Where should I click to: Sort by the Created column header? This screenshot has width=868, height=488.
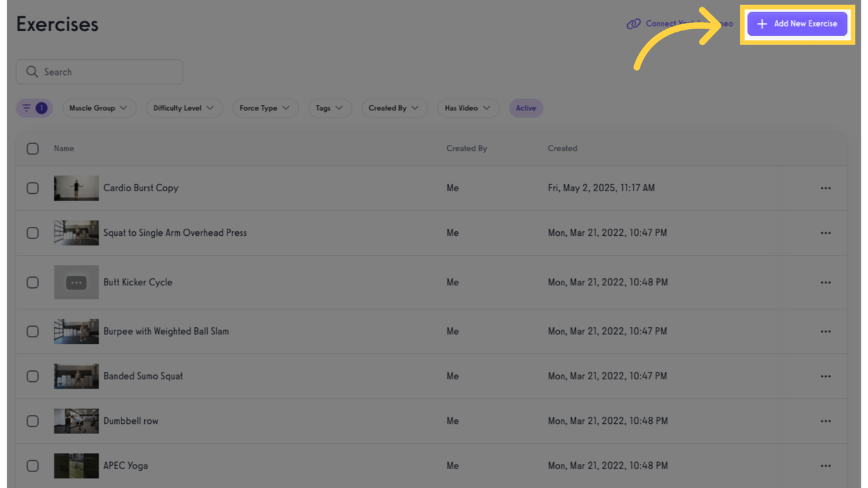click(x=562, y=149)
